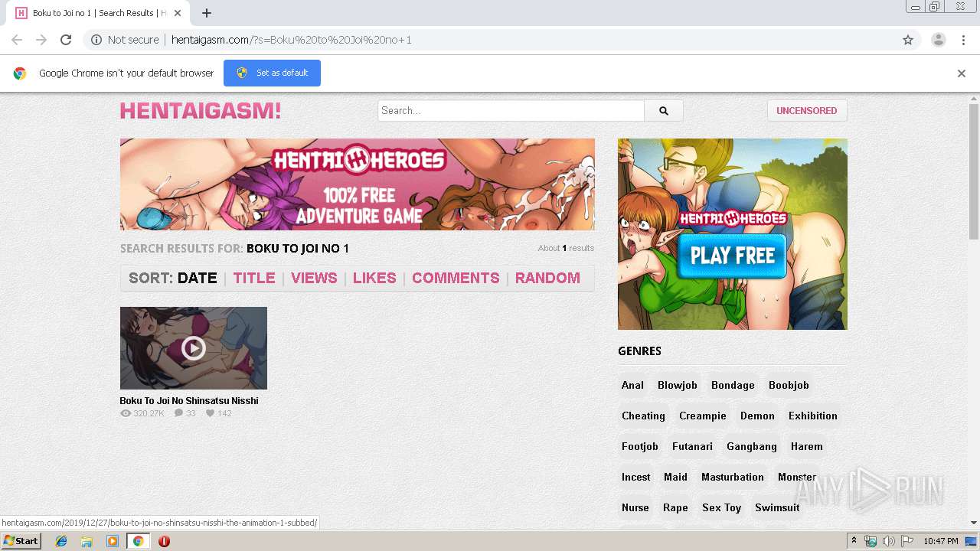Sort results by Date

pos(198,278)
